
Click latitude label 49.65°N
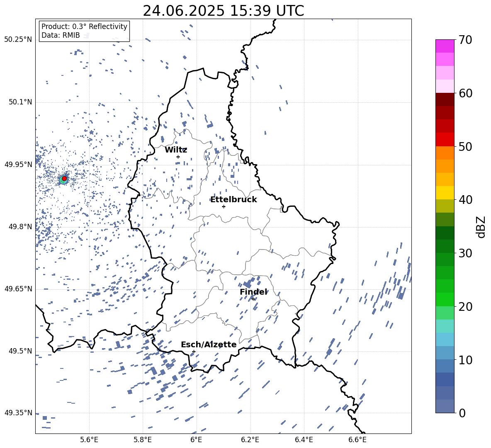click(18, 289)
